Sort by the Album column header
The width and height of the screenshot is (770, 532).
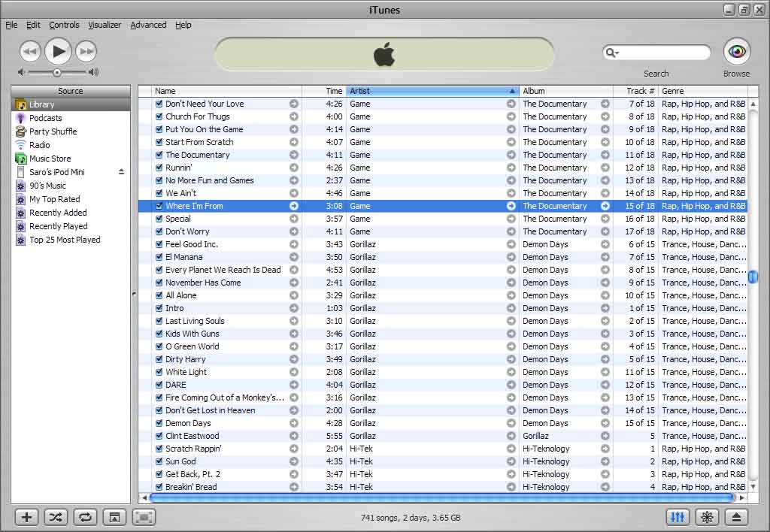point(565,91)
